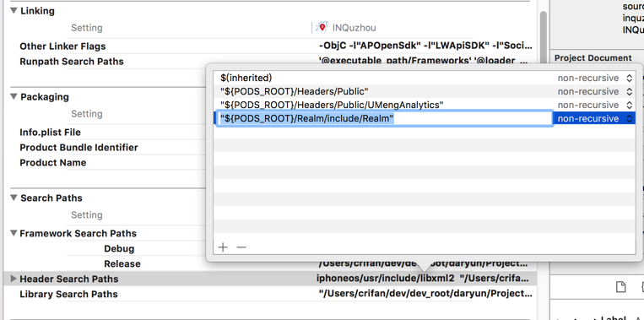
Task: Click Other Linker Flags value -ObjC
Action: coord(425,46)
